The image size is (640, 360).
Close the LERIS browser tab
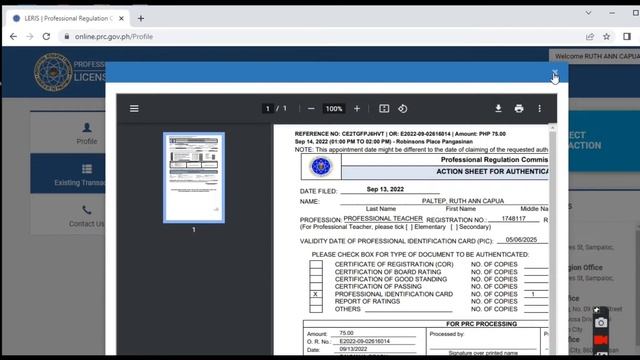121,18
